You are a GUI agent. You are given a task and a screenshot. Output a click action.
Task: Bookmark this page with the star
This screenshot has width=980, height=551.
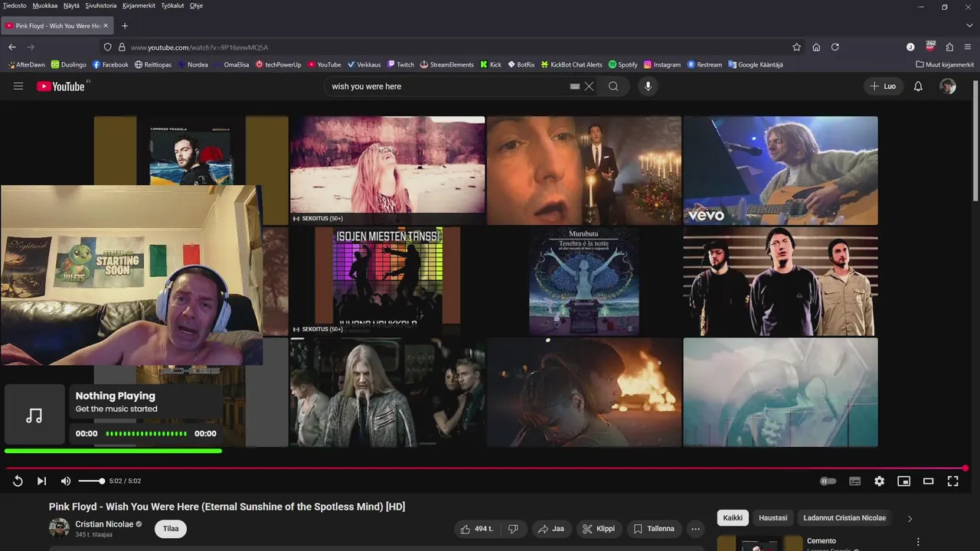[796, 47]
